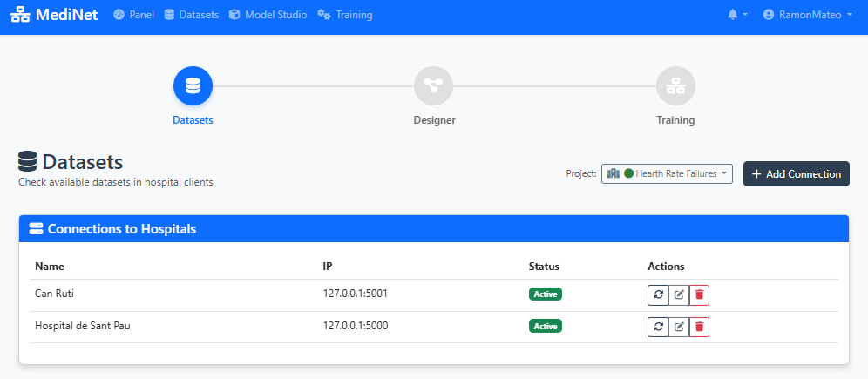Screen dimensions: 868x379
Task: Click the MediNet logo link
Action: (55, 15)
